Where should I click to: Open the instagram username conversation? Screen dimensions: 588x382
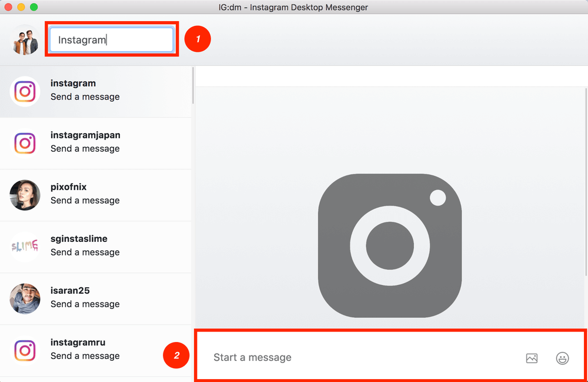73,84
